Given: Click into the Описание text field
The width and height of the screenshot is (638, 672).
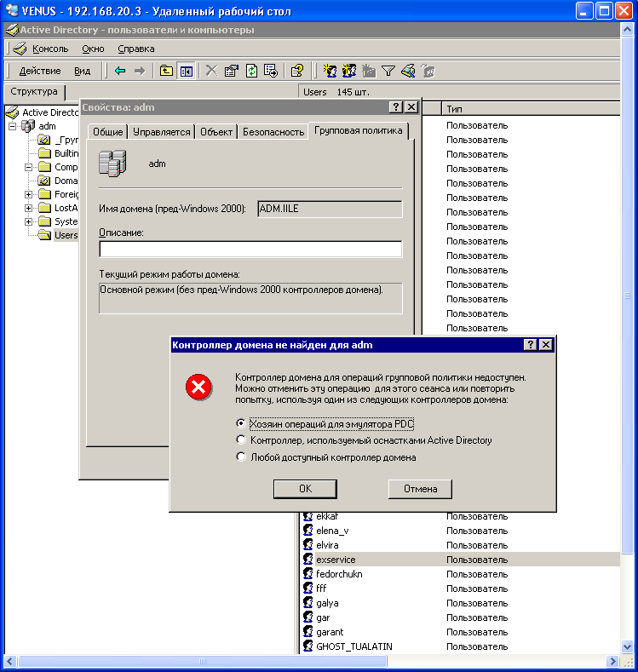Looking at the screenshot, I should tap(250, 249).
